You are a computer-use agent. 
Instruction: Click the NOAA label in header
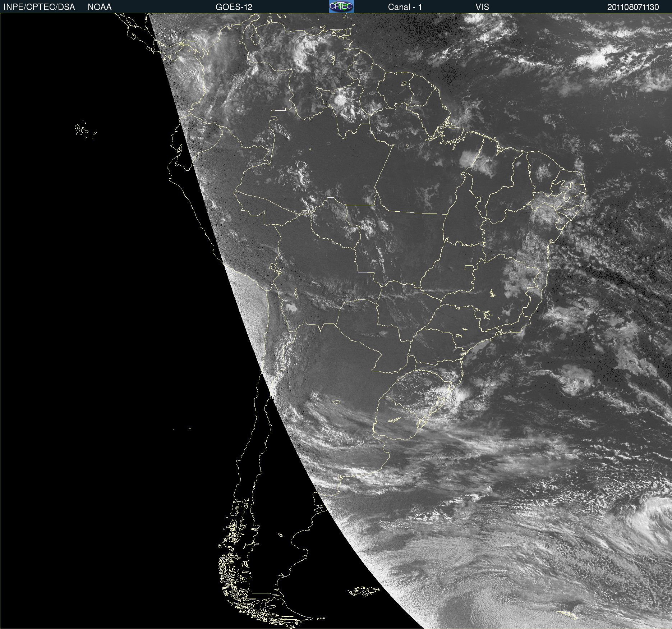[x=100, y=7]
